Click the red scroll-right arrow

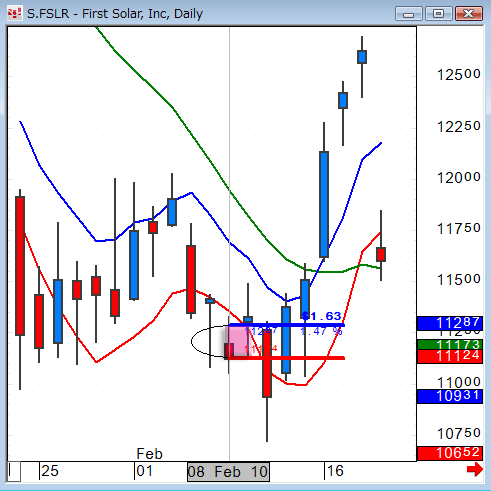point(475,469)
